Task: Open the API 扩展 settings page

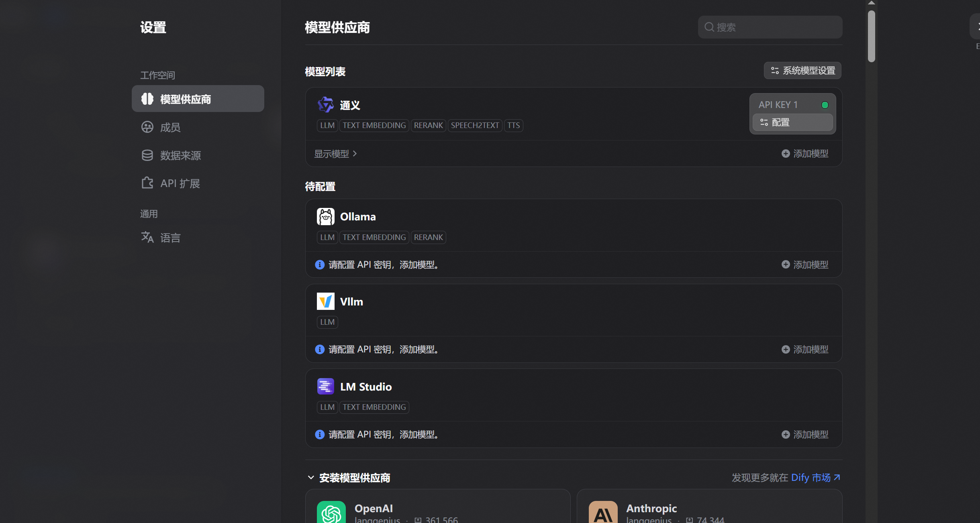Action: pyautogui.click(x=180, y=183)
